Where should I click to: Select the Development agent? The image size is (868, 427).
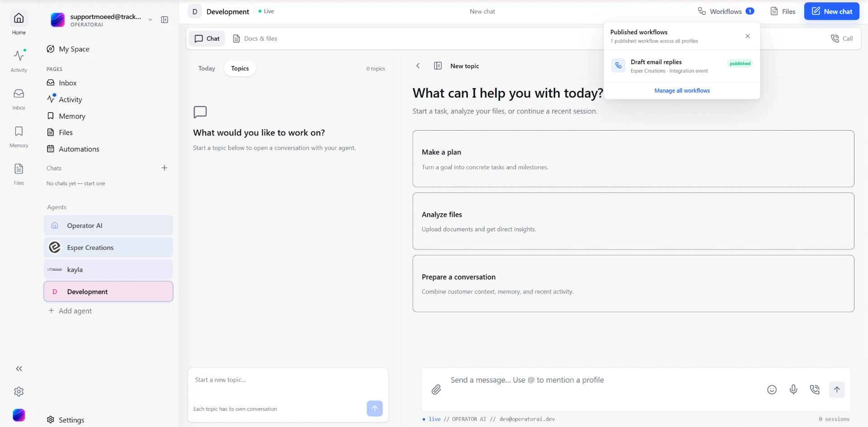tap(108, 291)
